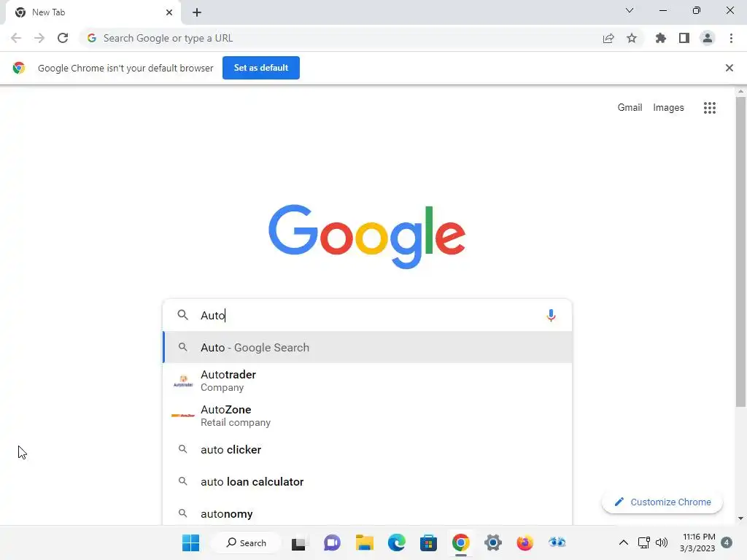The height and width of the screenshot is (560, 747).
Task: Open Settings gear on the taskbar
Action: (x=493, y=542)
